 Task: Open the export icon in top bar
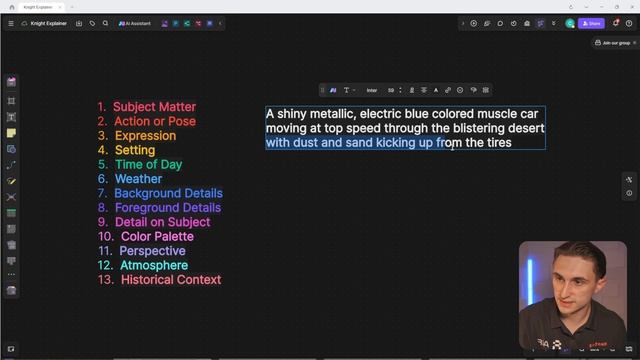click(79, 24)
